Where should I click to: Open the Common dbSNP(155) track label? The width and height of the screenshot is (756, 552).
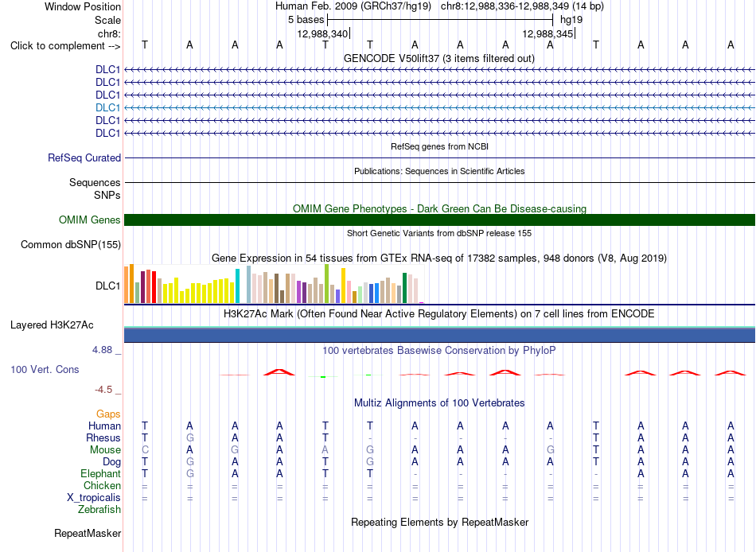click(71, 244)
